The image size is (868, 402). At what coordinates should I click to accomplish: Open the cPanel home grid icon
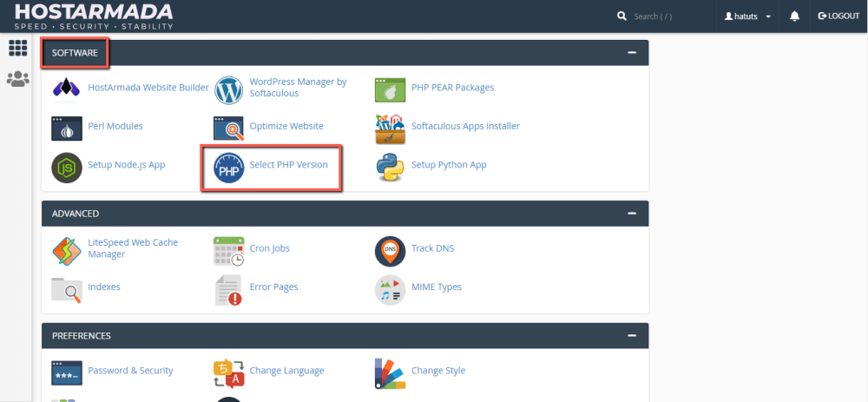(17, 48)
